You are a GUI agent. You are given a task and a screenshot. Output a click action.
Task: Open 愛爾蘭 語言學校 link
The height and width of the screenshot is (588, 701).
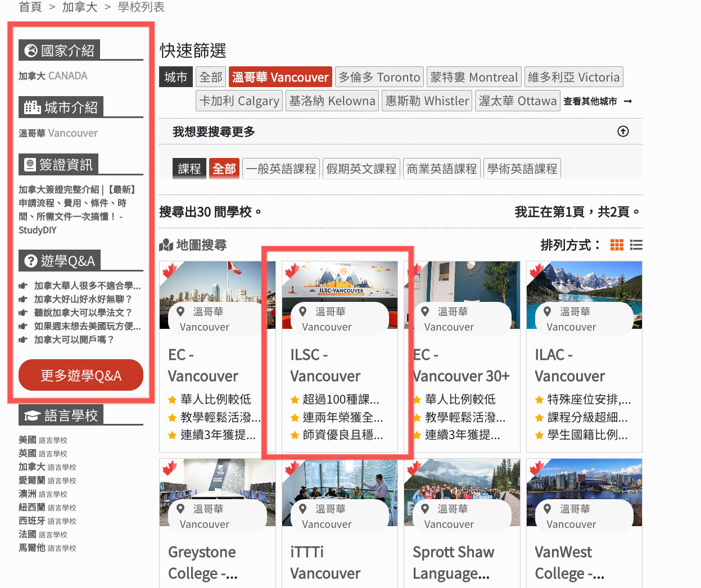coord(47,480)
